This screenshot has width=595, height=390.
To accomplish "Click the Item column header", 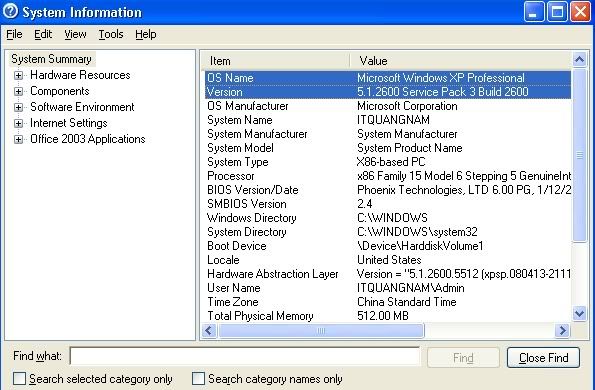I will point(275,61).
